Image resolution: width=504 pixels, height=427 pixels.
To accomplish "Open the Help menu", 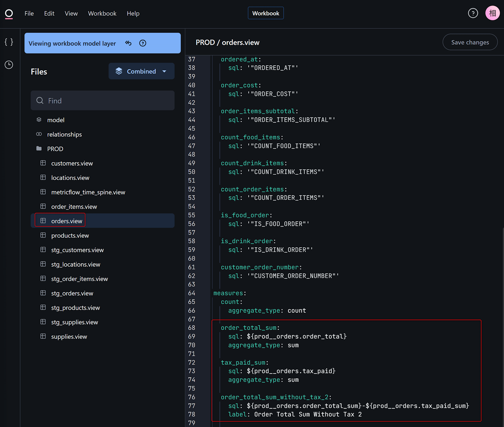I will (133, 13).
